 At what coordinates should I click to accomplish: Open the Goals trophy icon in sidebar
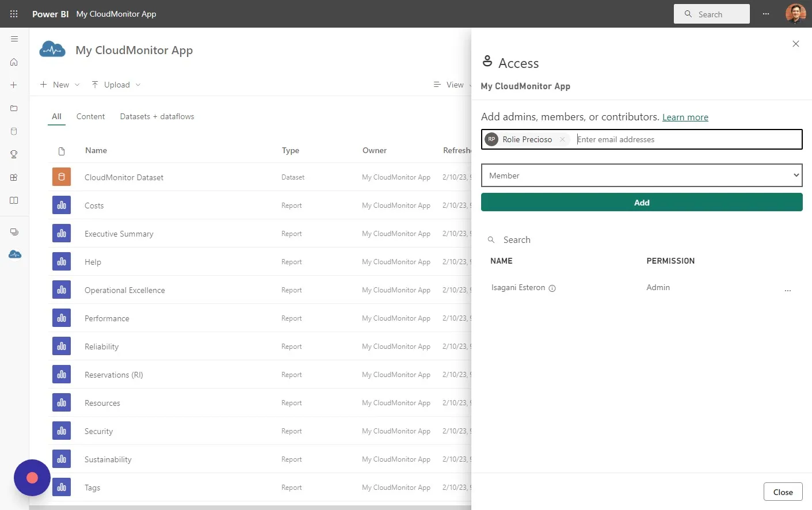14,154
